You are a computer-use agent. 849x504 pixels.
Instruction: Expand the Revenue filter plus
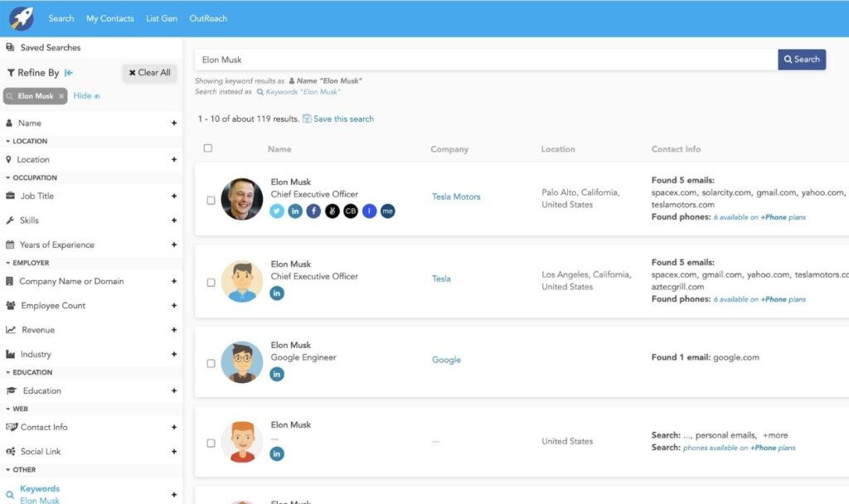click(174, 330)
